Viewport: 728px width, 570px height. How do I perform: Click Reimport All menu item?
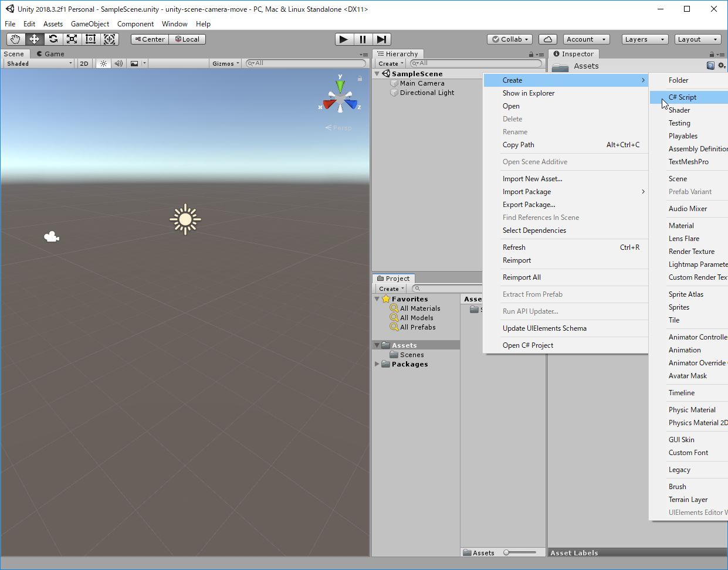click(x=566, y=277)
